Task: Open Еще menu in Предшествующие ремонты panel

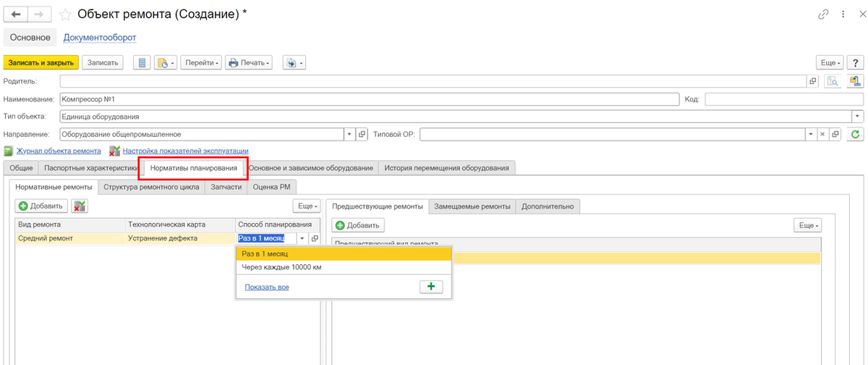Action: [x=807, y=225]
